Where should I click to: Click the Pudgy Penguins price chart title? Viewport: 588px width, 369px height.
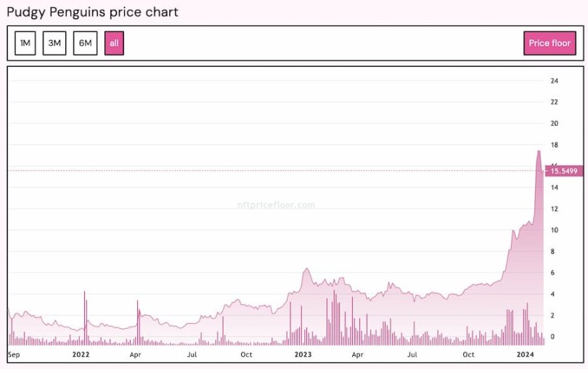pos(94,12)
